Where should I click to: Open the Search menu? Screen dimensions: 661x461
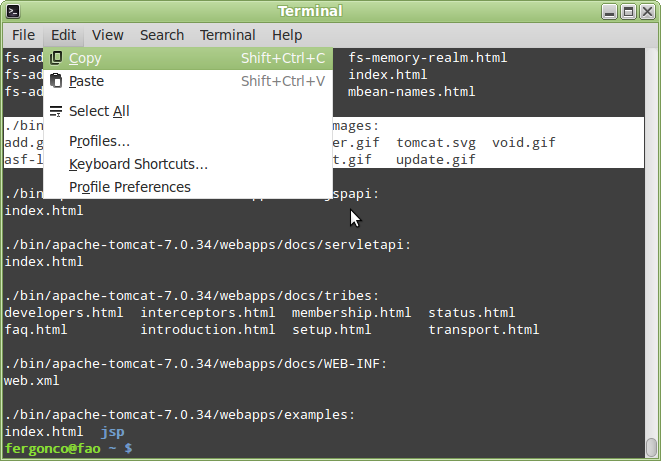click(x=162, y=35)
